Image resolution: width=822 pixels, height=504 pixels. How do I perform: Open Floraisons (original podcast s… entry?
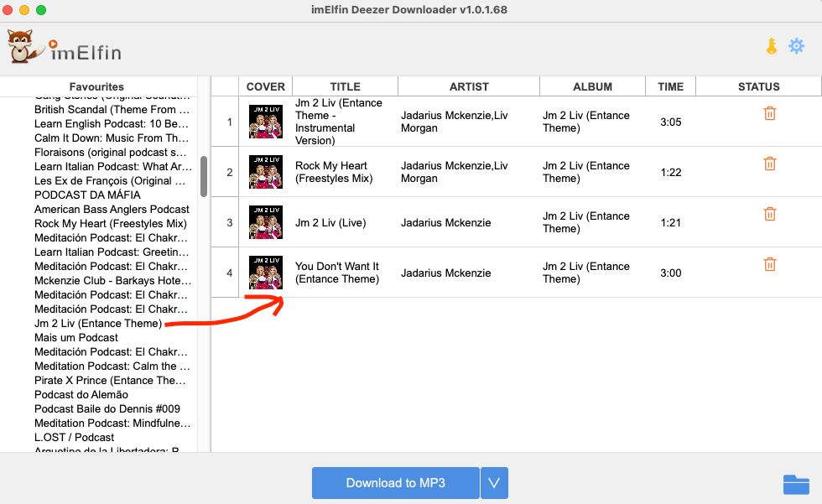point(110,152)
